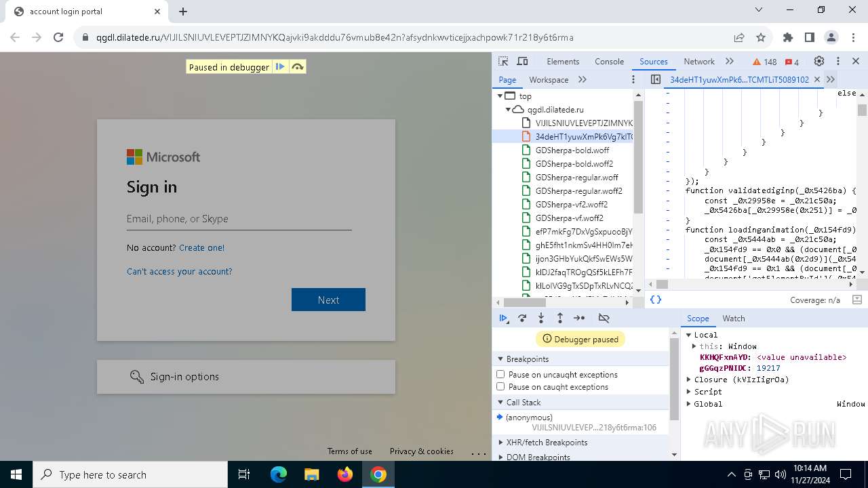
Task: Step out of current function
Action: click(x=560, y=318)
